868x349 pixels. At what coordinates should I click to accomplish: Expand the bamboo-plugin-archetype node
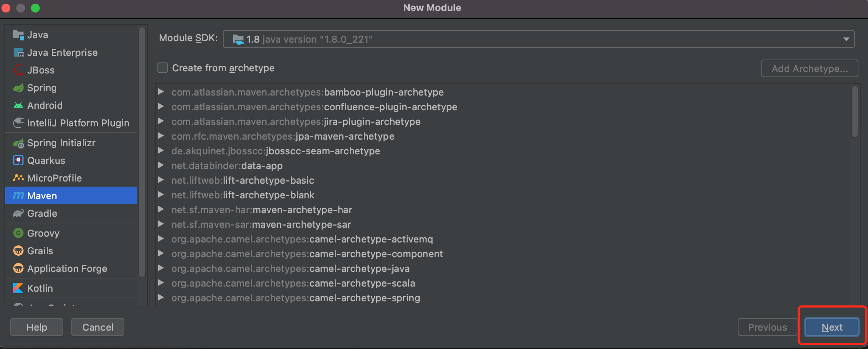point(161,92)
